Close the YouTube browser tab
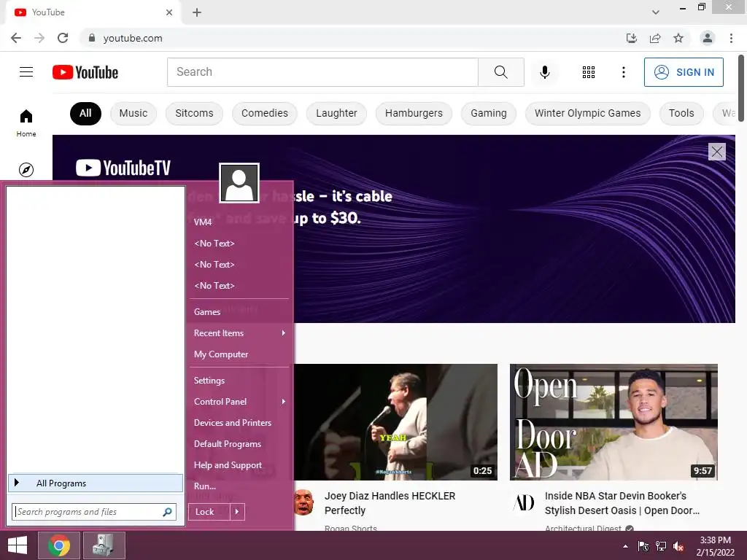 tap(169, 12)
